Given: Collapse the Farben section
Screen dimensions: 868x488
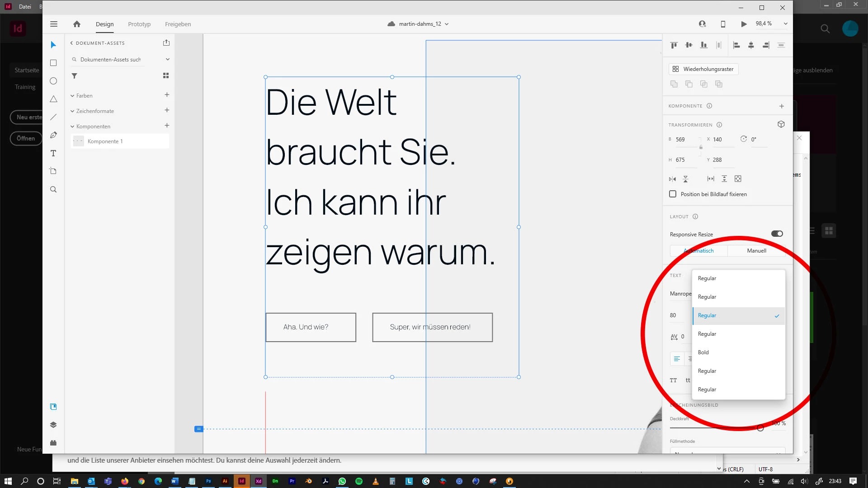Looking at the screenshot, I should [72, 96].
